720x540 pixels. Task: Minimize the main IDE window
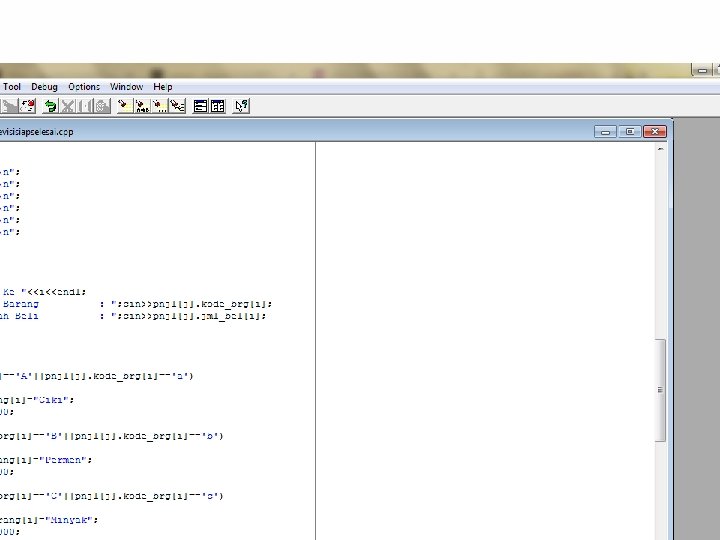[x=702, y=70]
